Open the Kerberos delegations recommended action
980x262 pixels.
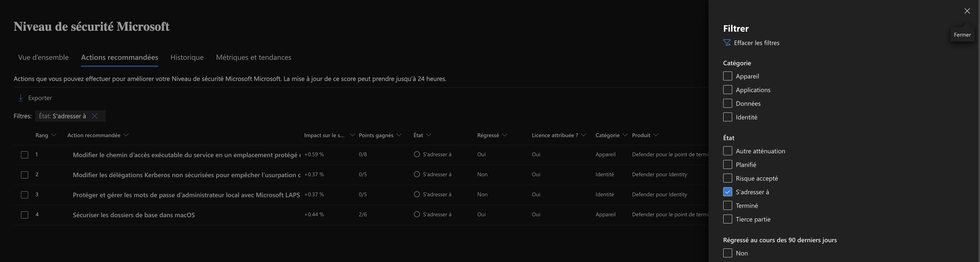click(x=186, y=175)
